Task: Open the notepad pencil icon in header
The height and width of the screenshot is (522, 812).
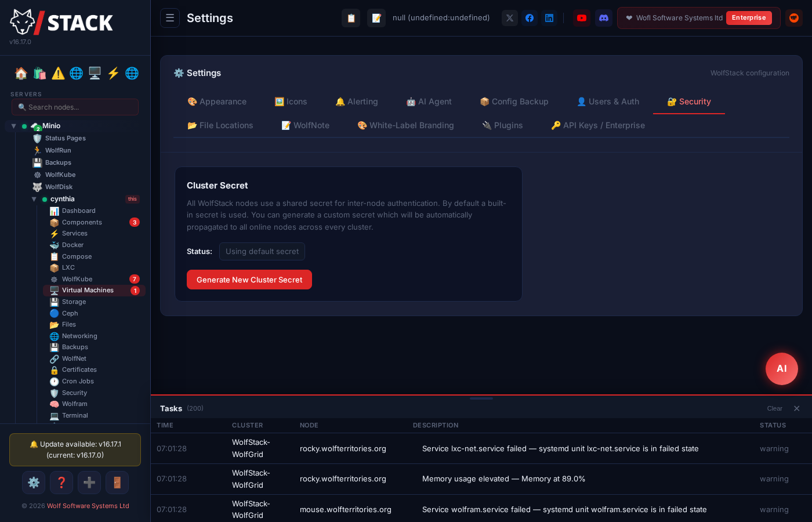Action: [376, 18]
